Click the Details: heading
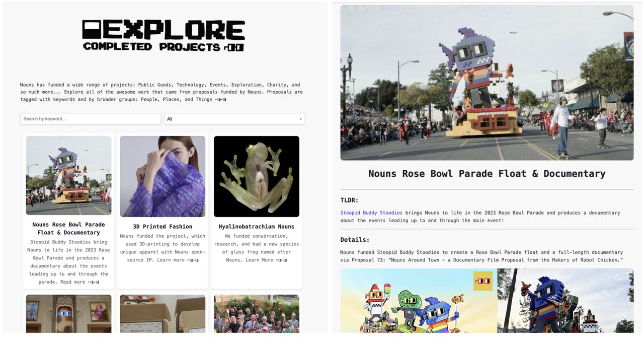Image resolution: width=644 pixels, height=339 pixels. coord(355,240)
